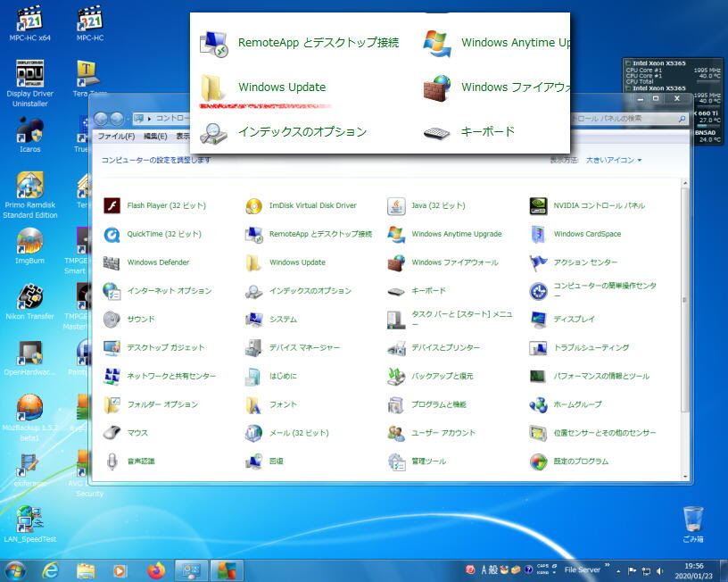Open 音声認識 link in list
Image resolution: width=728 pixels, height=582 pixels.
point(141,461)
